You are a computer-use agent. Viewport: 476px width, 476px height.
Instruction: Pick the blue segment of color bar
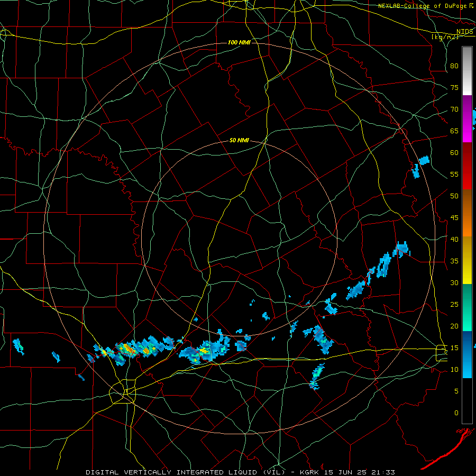point(467,354)
